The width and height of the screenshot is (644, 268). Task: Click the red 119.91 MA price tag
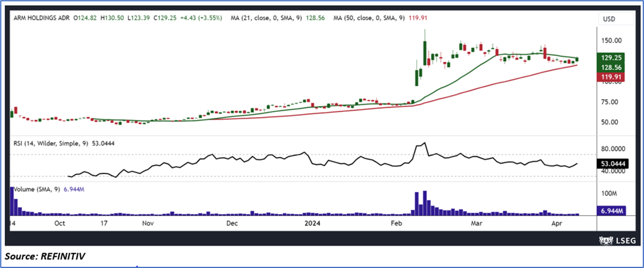[612, 76]
